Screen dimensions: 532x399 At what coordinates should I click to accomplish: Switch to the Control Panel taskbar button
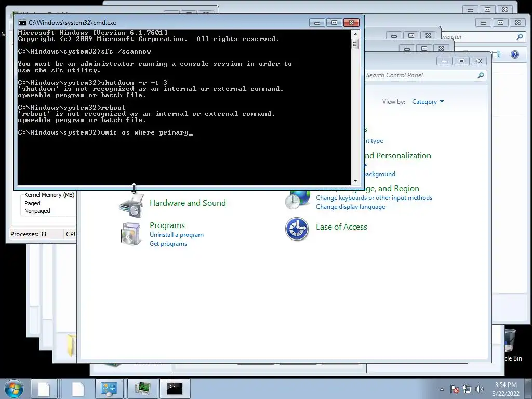coord(109,389)
